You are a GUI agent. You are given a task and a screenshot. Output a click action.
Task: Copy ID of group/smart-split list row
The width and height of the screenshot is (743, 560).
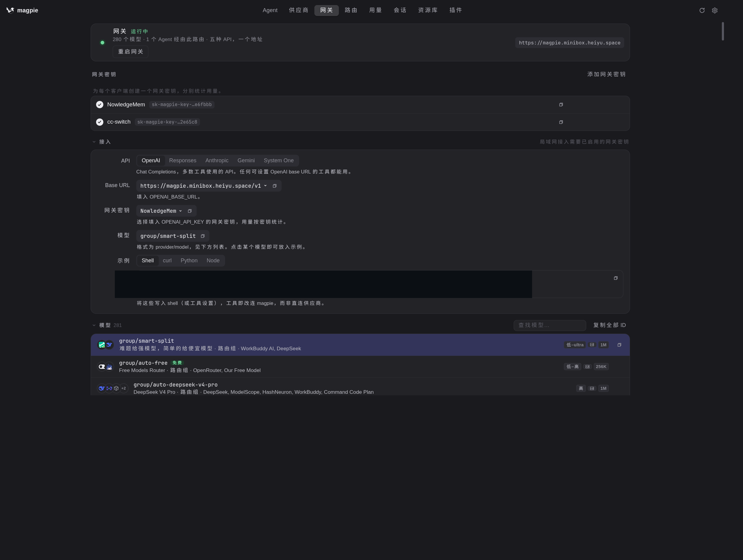(x=619, y=345)
